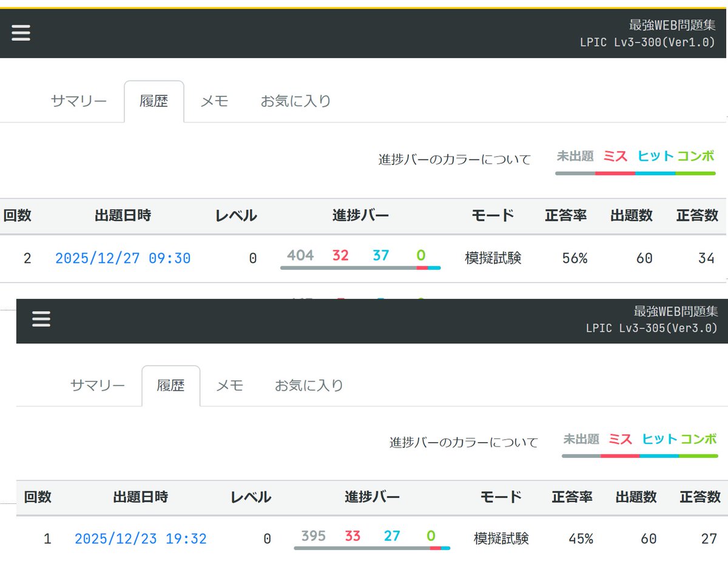Click レベル column header in Lv3-300 table

pyautogui.click(x=237, y=215)
